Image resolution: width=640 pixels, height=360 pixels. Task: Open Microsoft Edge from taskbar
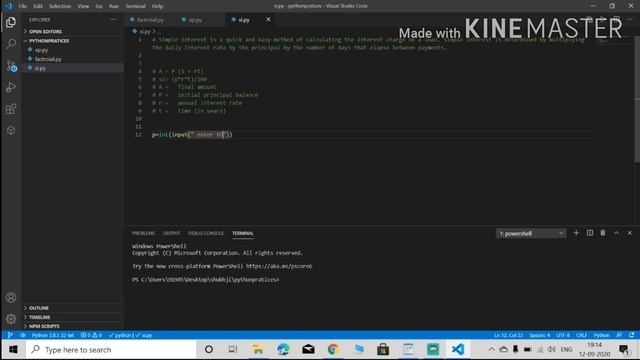283,350
